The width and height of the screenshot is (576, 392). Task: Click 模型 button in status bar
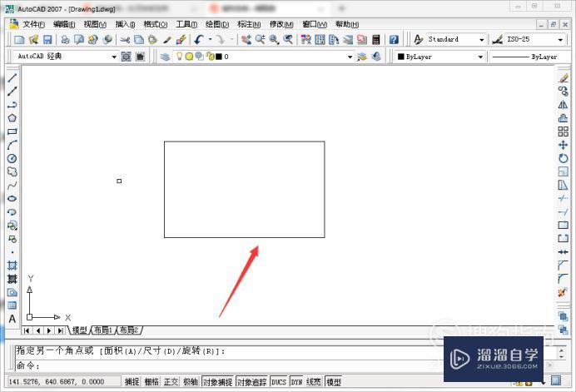[334, 382]
